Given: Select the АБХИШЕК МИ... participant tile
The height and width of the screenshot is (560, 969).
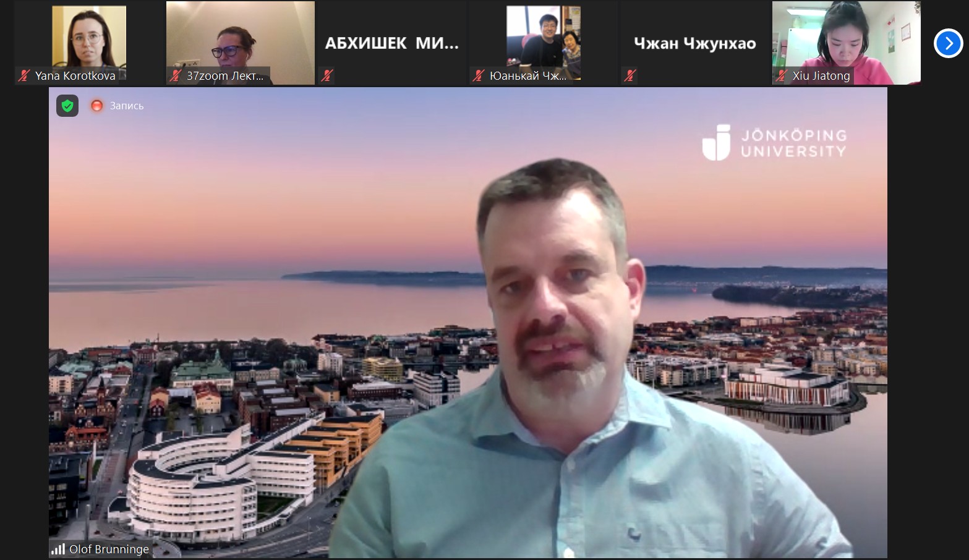Looking at the screenshot, I should (x=392, y=43).
